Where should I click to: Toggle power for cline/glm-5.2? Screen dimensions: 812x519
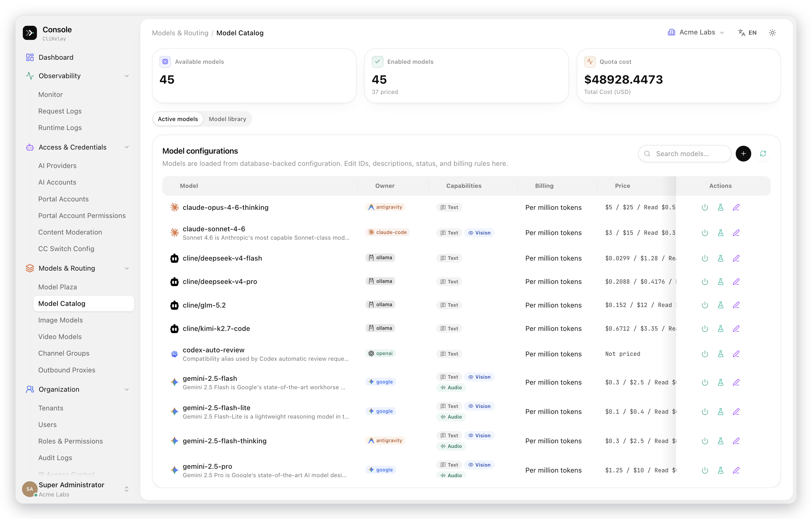click(x=705, y=305)
